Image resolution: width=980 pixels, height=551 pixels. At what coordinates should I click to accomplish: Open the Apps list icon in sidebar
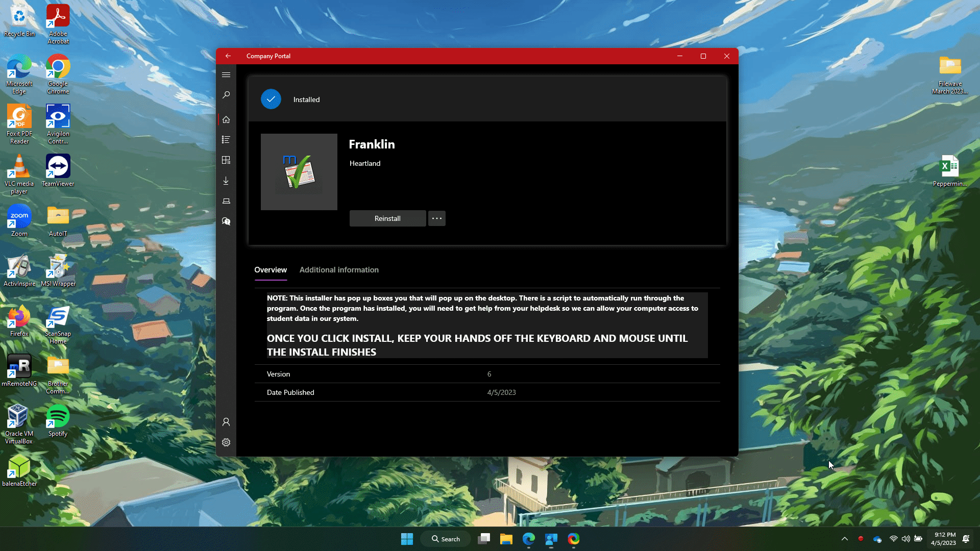click(x=226, y=139)
